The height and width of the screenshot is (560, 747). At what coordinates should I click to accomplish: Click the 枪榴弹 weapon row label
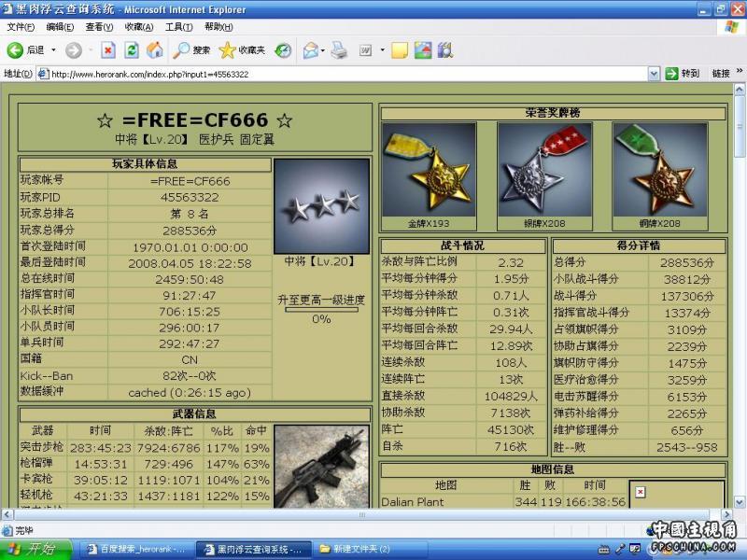[36, 463]
